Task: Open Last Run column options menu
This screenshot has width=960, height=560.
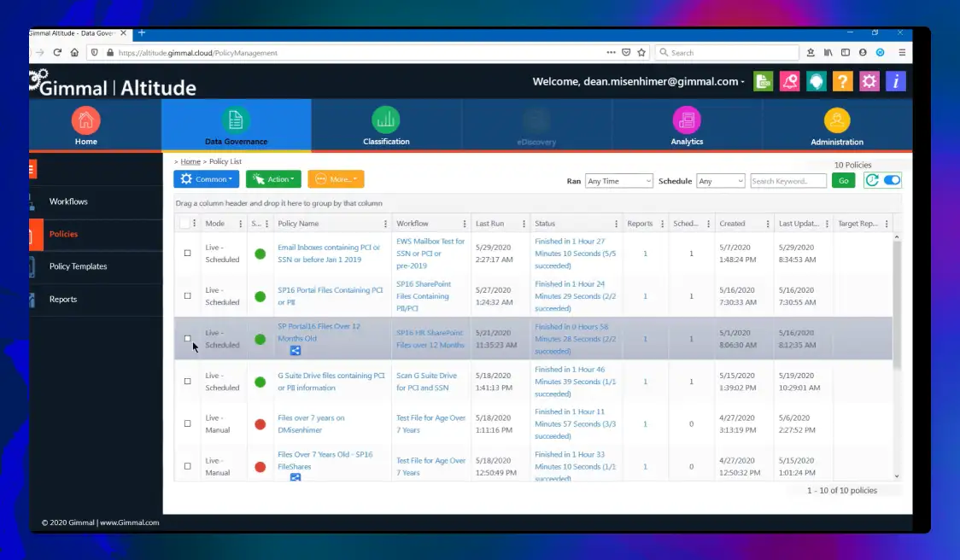Action: click(x=524, y=224)
